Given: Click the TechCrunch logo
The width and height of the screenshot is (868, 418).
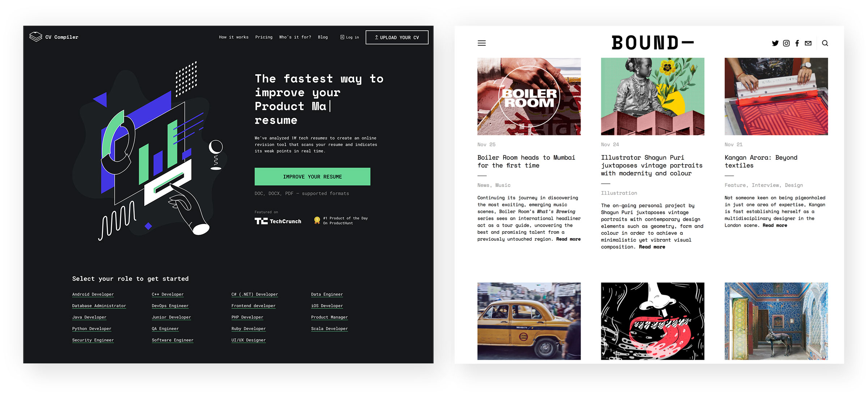Looking at the screenshot, I should (278, 221).
